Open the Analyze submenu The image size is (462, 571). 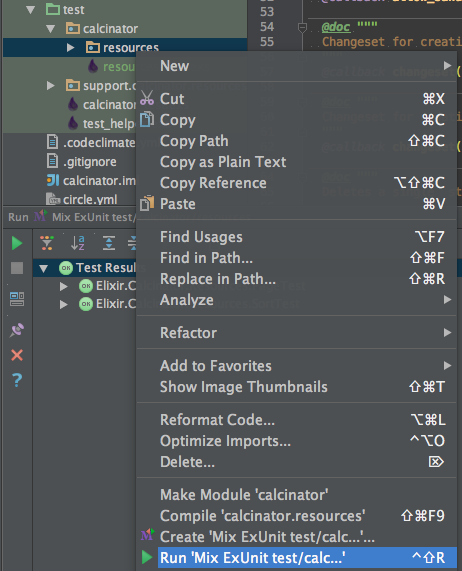point(296,300)
